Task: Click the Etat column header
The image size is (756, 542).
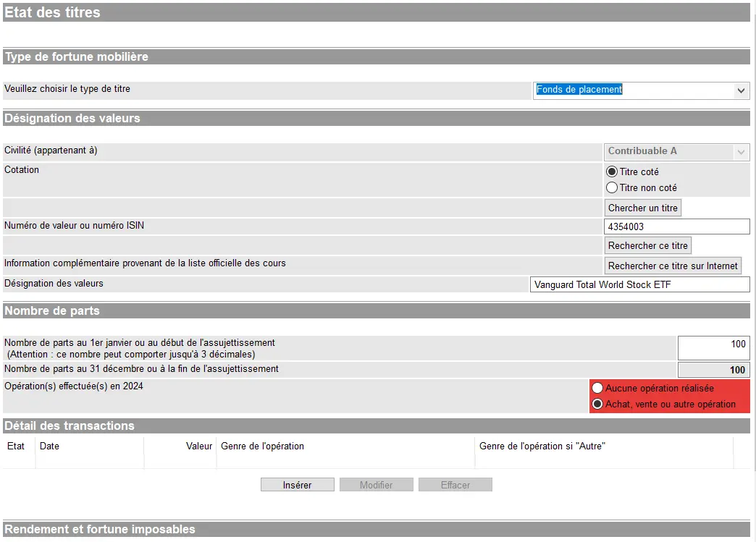Action: pos(16,446)
